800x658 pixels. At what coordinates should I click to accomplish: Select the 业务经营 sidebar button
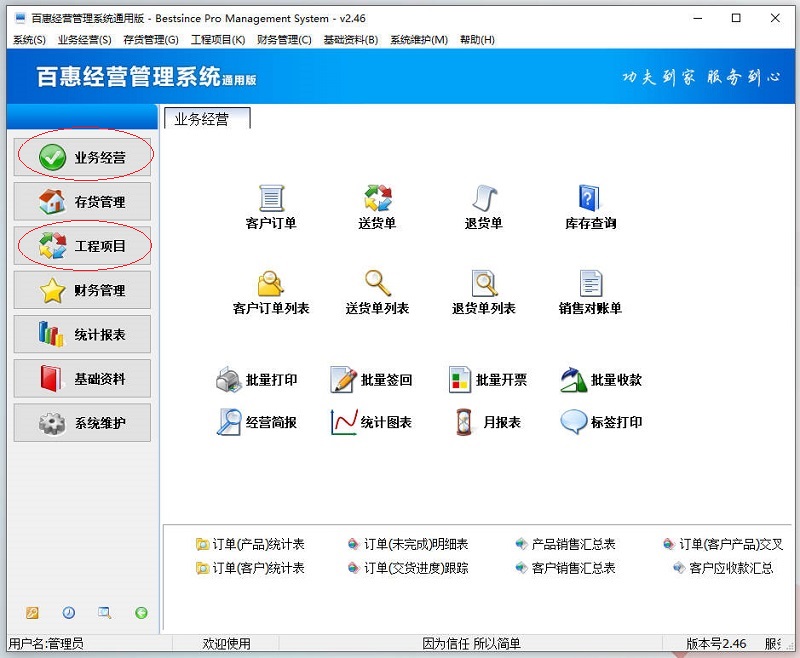[82, 156]
